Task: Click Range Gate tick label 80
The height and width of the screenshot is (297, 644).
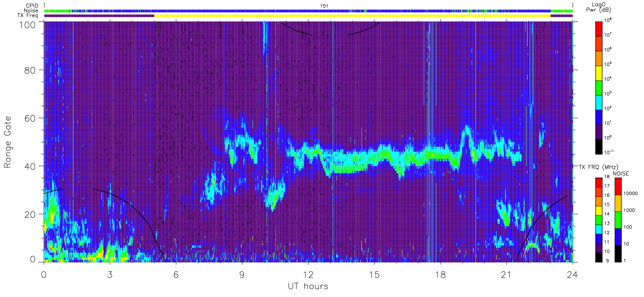Action: coord(31,70)
